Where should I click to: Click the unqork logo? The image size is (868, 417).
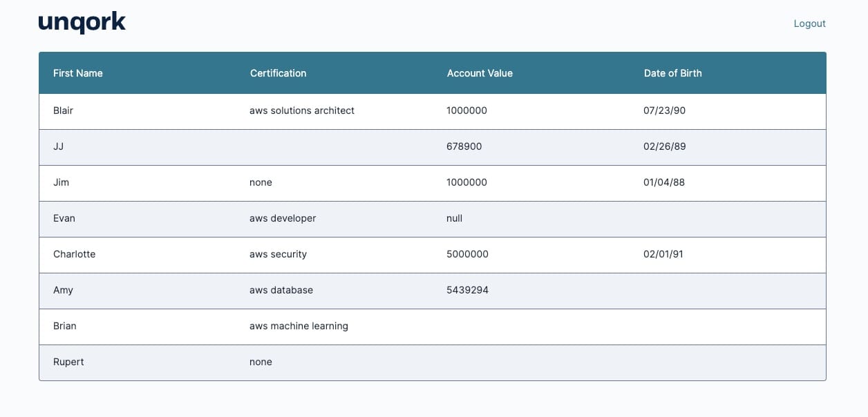point(82,23)
